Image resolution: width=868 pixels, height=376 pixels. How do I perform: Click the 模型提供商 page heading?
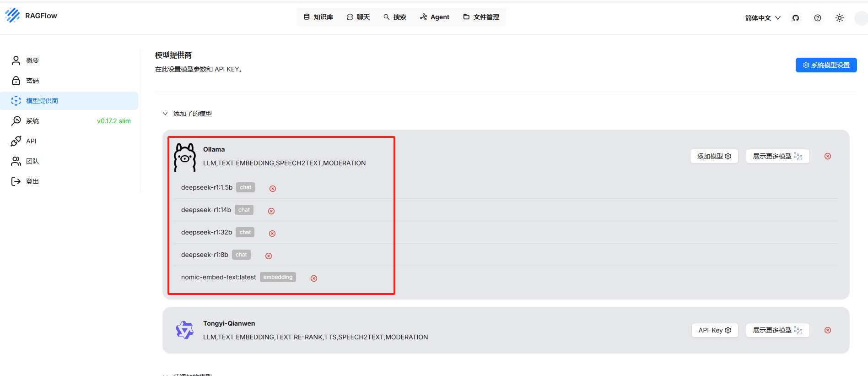pyautogui.click(x=173, y=55)
